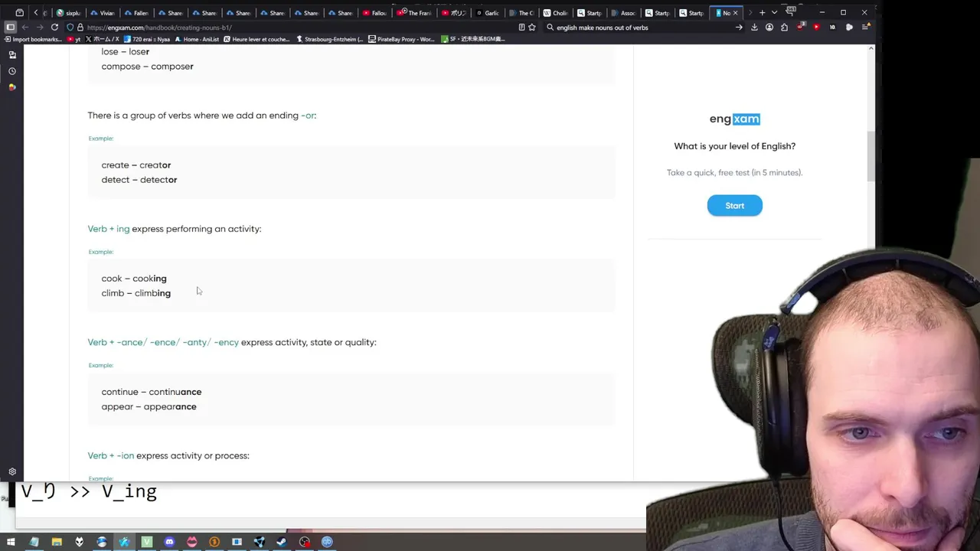This screenshot has width=980, height=551.
Task: Open Steam from the taskbar
Action: tap(282, 542)
